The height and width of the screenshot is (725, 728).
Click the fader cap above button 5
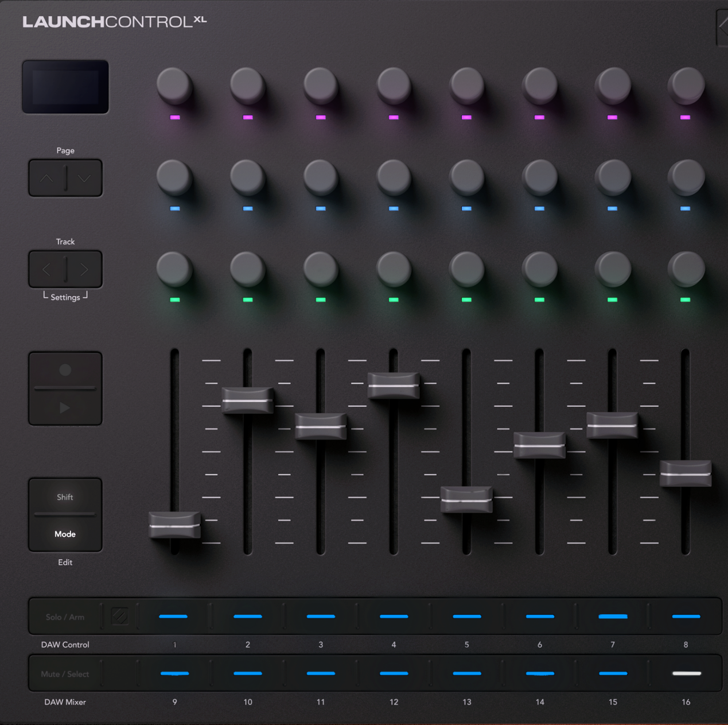pos(466,500)
